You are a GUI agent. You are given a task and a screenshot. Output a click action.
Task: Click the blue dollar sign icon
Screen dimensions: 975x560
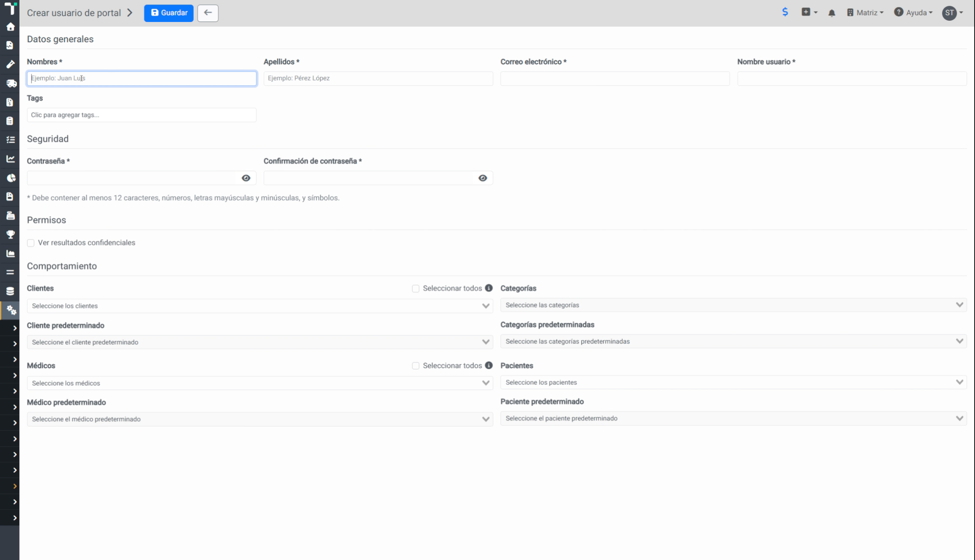pos(785,12)
